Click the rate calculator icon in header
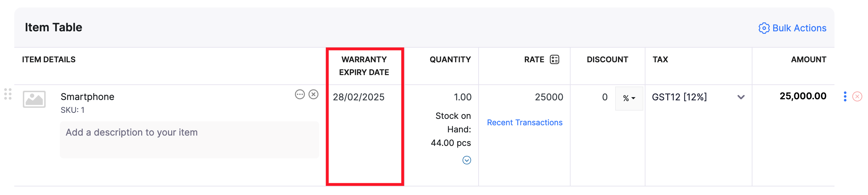The image size is (868, 195). click(554, 59)
